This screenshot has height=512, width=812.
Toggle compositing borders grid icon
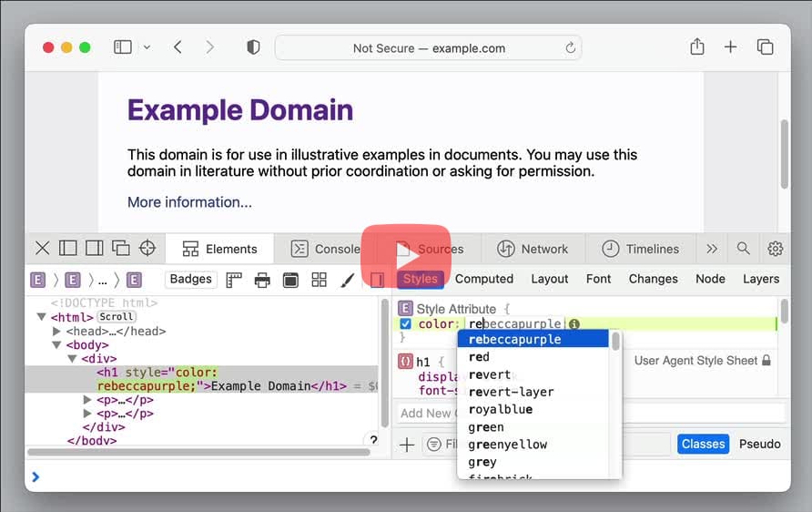[319, 280]
